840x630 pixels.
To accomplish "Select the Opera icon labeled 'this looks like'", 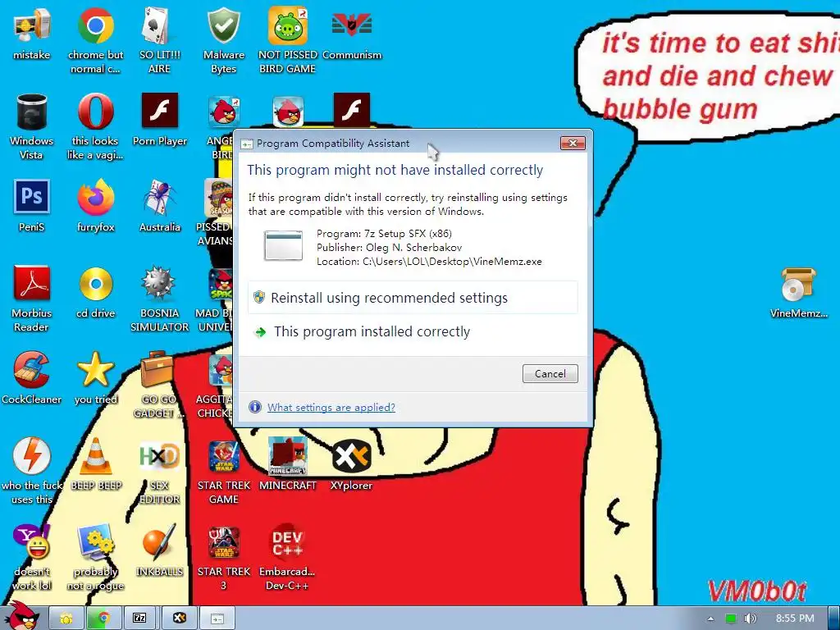I will tap(95, 126).
